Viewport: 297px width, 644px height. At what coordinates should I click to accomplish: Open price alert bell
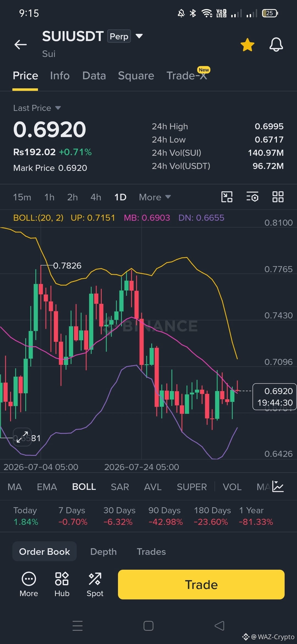(x=276, y=45)
